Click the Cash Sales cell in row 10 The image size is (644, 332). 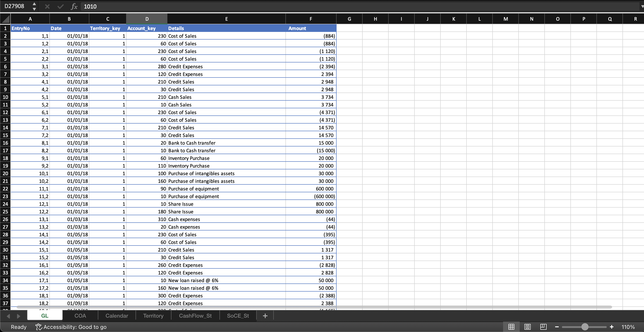226,97
